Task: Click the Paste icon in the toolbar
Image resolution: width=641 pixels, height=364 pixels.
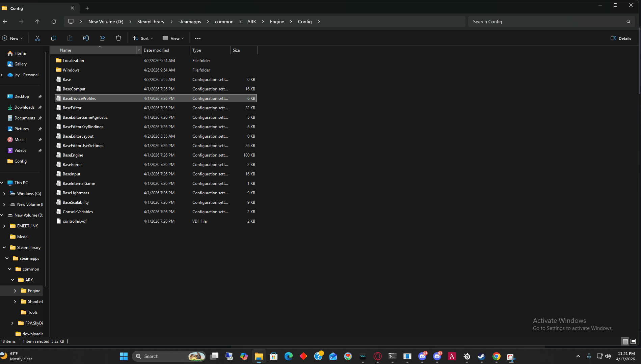Action: [70, 38]
